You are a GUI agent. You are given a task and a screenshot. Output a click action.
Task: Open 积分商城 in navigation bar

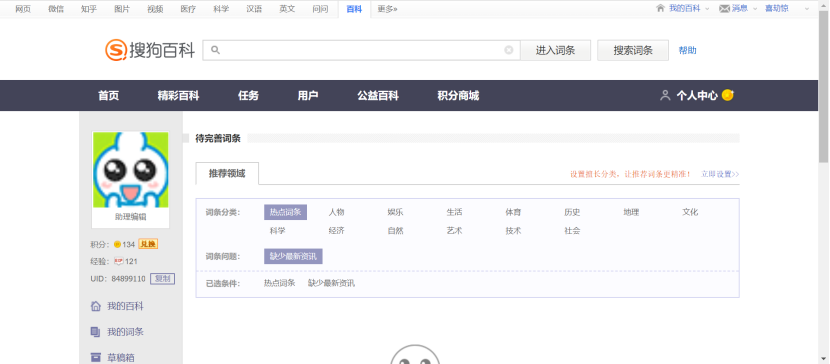pos(458,96)
